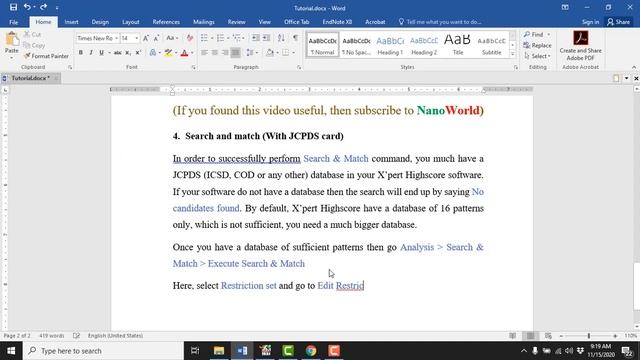Apply subscript formatting

[x=128, y=53]
